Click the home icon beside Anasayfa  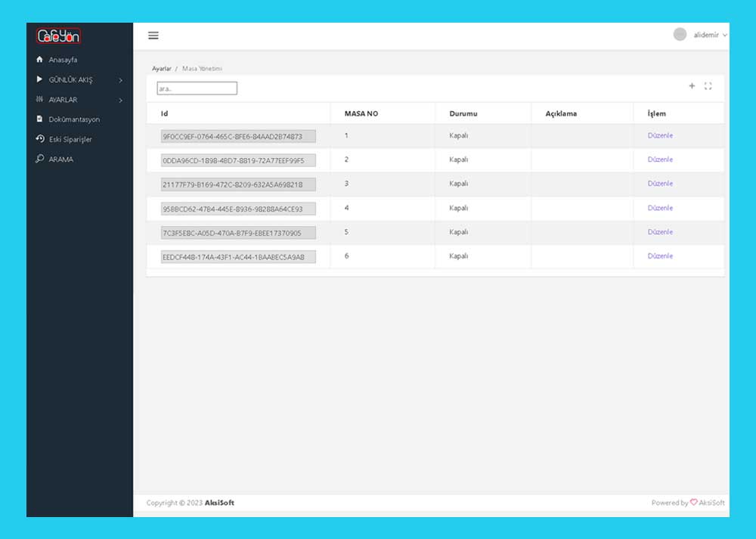[x=39, y=60]
